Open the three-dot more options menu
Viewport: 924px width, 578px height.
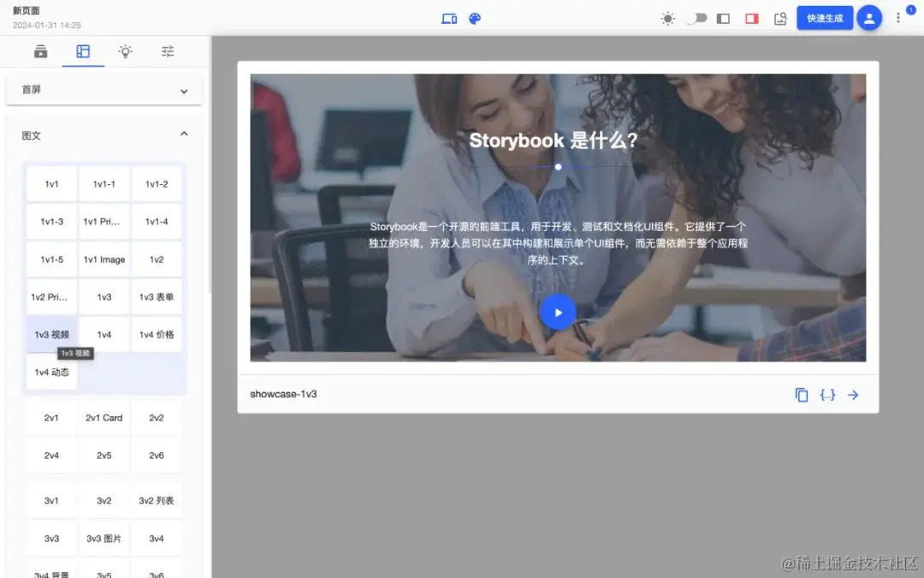898,18
